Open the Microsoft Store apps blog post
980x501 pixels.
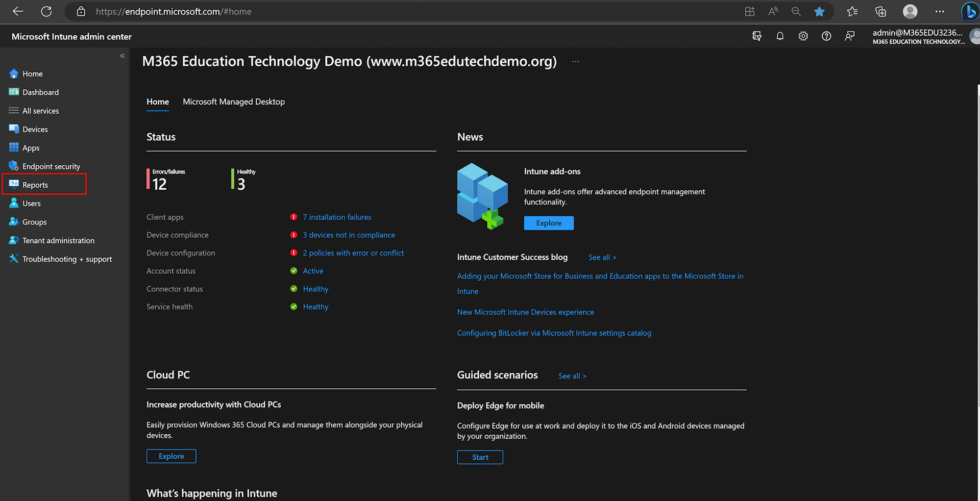click(x=600, y=284)
